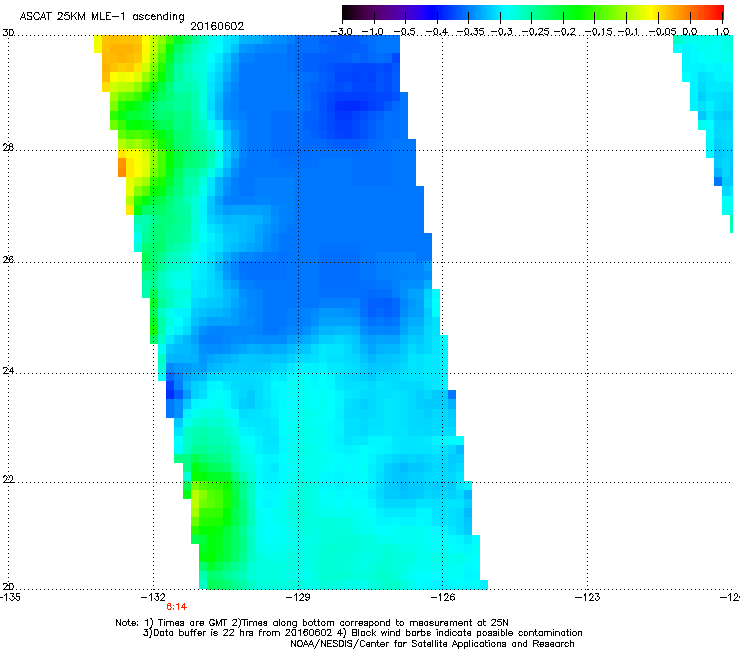Click the red end of the color scale bar

tap(715, 12)
